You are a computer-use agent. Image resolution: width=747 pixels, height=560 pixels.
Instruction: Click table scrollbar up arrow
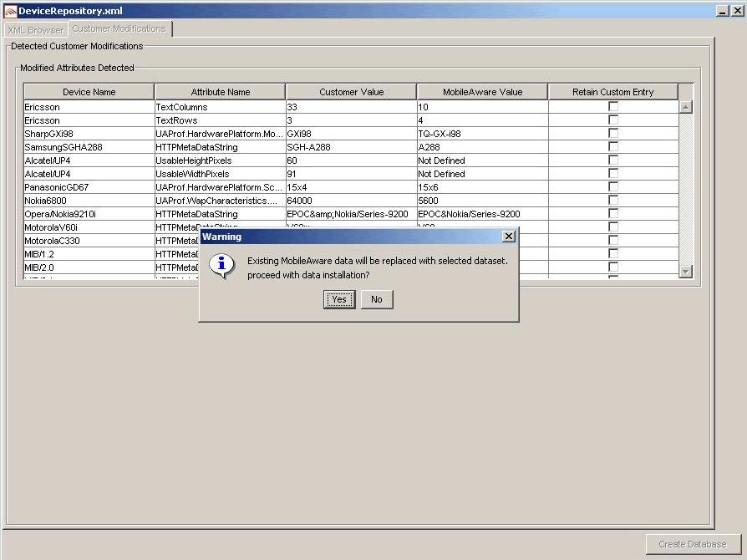coord(685,107)
